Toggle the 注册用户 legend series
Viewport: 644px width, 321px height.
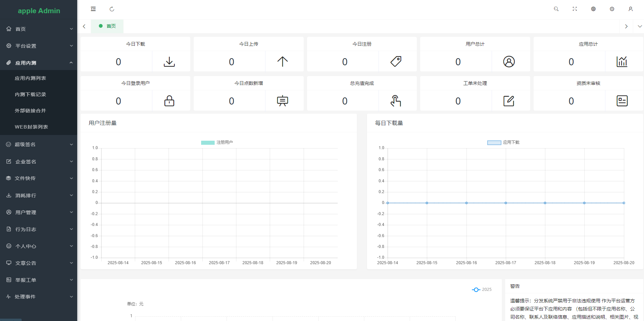[x=217, y=142]
